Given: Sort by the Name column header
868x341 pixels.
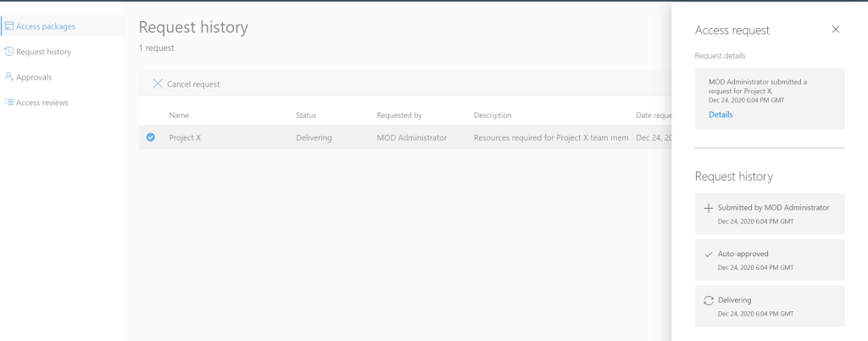Looking at the screenshot, I should (178, 115).
